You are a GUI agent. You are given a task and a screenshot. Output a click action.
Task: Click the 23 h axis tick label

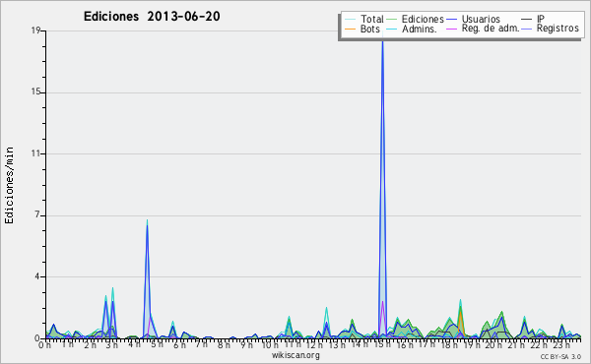[561, 344]
